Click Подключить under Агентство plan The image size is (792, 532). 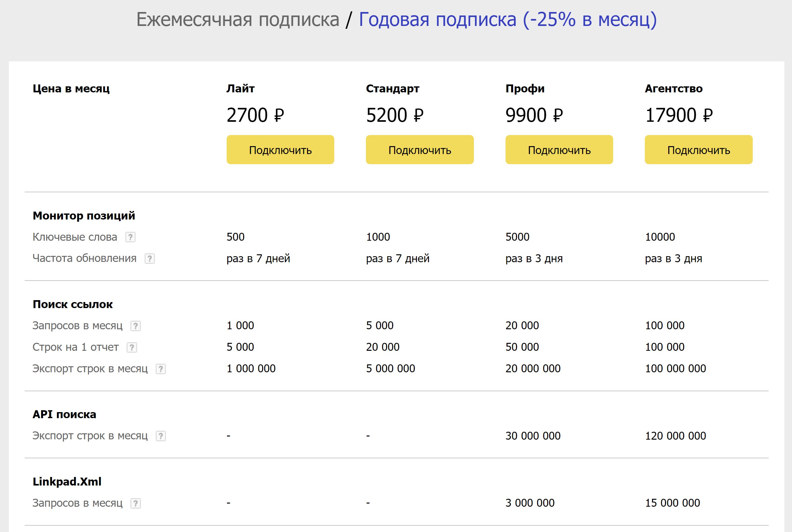698,150
